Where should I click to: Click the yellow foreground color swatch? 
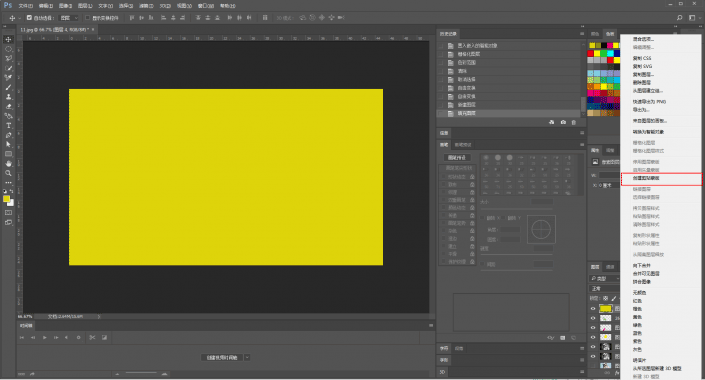point(6,199)
